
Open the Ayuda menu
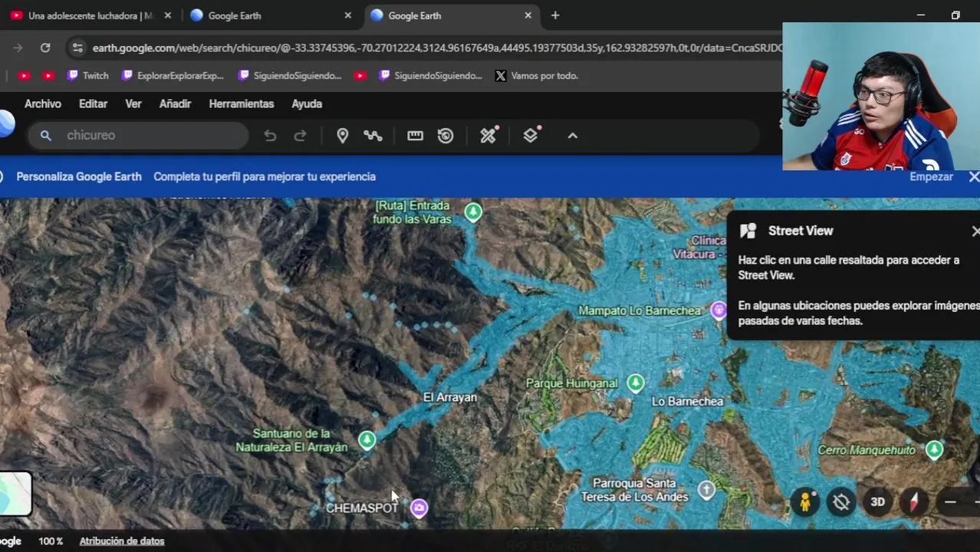307,103
